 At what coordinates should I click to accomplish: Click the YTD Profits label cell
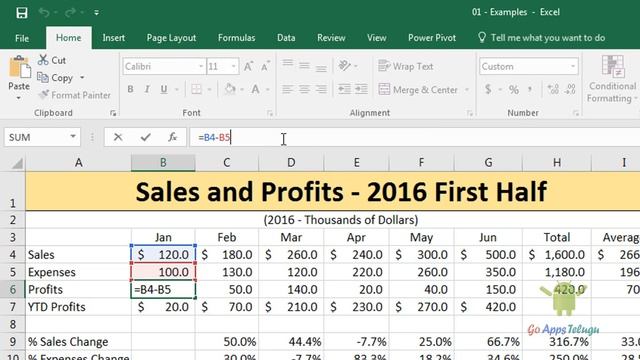tap(78, 307)
